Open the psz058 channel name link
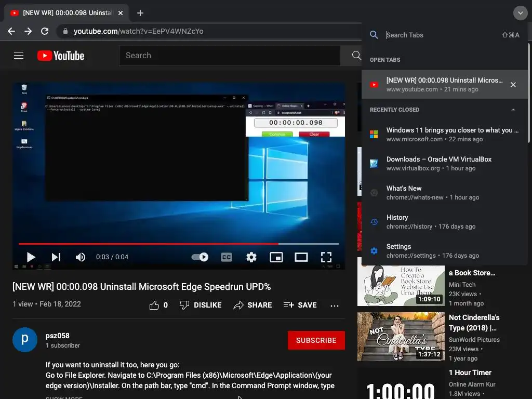This screenshot has width=532, height=399. pyautogui.click(x=57, y=336)
